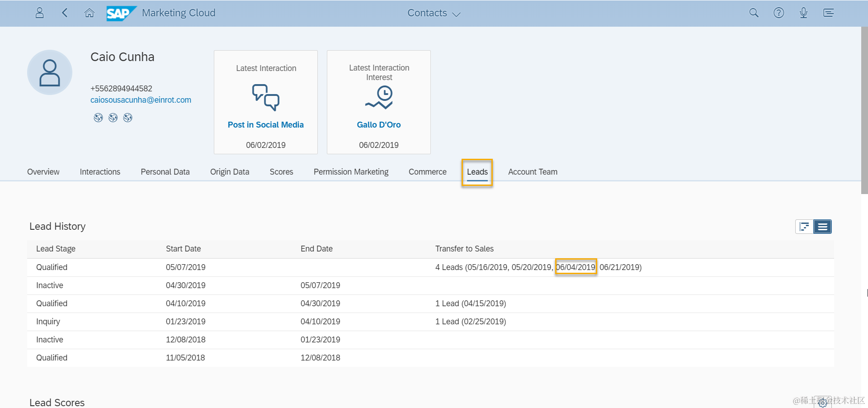Click the End Date column header
This screenshot has height=408, width=868.
pyautogui.click(x=316, y=249)
